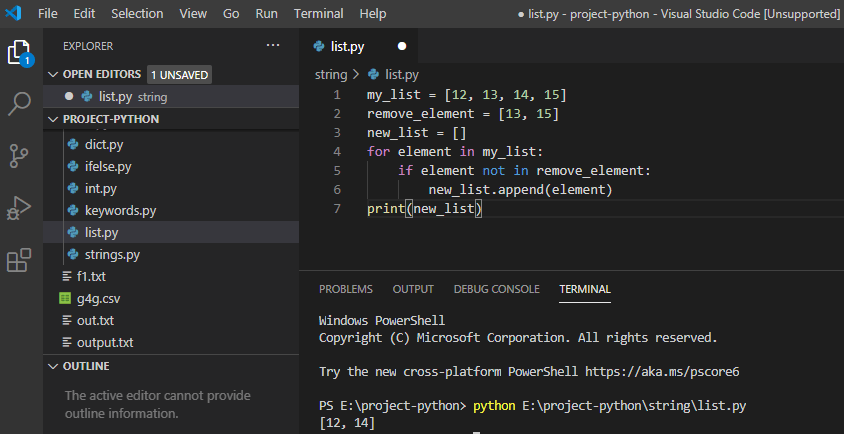
Task: Click remove_element on line 2
Action: pyautogui.click(x=421, y=114)
